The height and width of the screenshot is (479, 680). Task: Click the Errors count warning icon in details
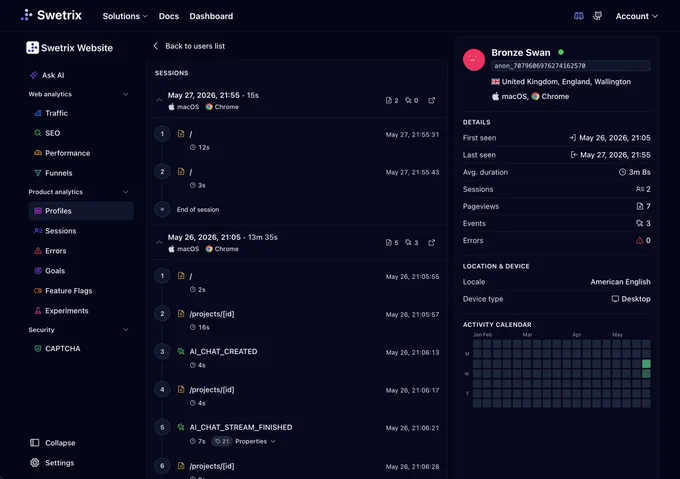pos(640,240)
